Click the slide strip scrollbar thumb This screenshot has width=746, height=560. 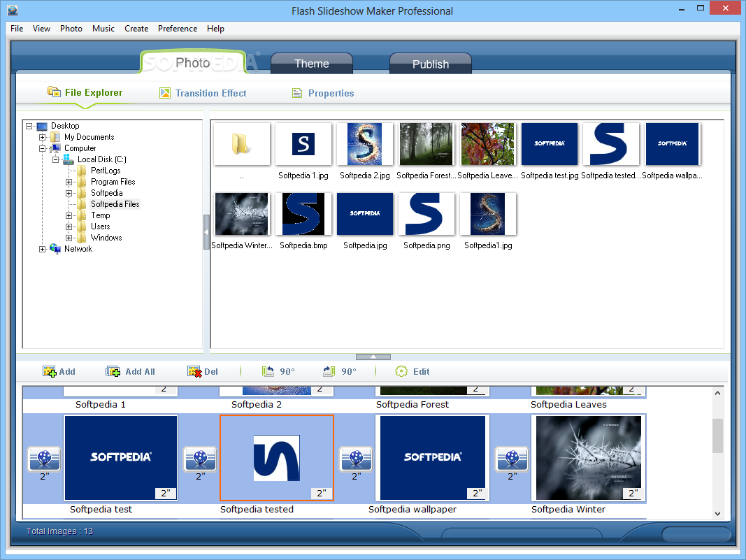pos(717,436)
